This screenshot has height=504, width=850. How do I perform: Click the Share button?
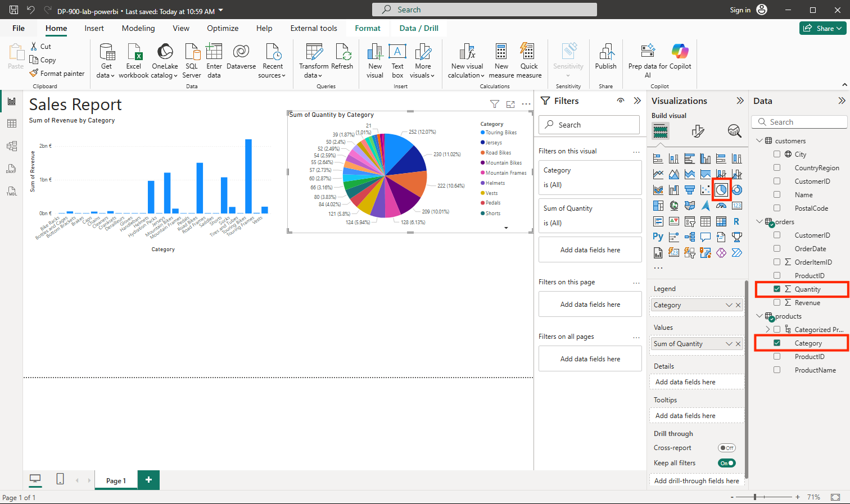pos(823,28)
